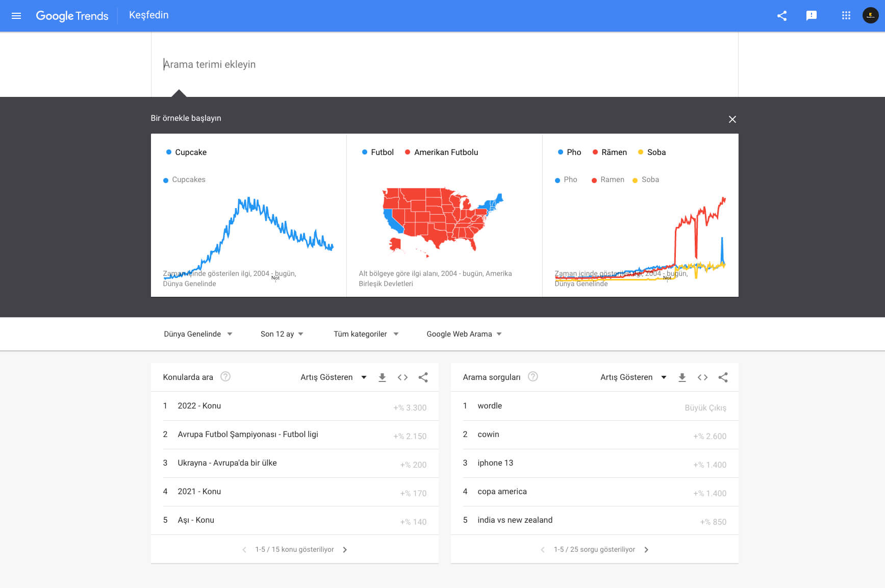Open 'Avrupa Futbol Şampiyonası - Futbol ligi' topic

pyautogui.click(x=295, y=435)
